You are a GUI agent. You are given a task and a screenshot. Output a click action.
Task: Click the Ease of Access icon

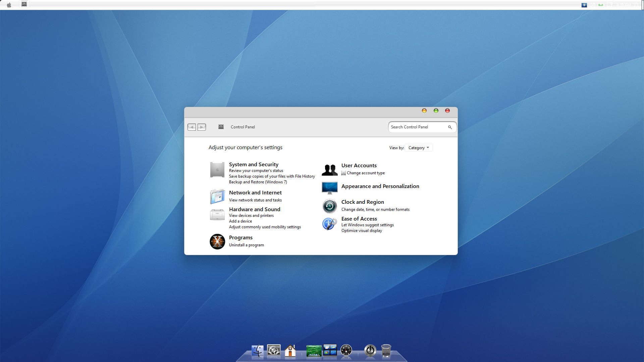[329, 224]
